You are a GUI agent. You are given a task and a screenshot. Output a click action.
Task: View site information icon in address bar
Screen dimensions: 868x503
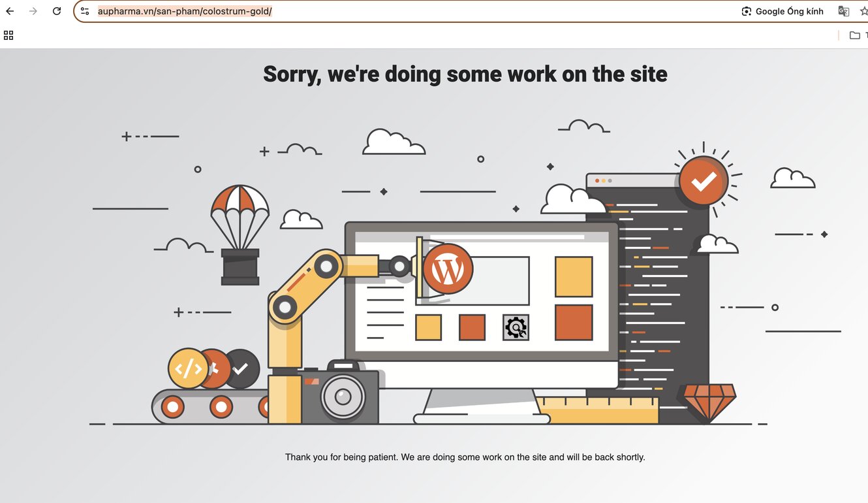pyautogui.click(x=85, y=11)
